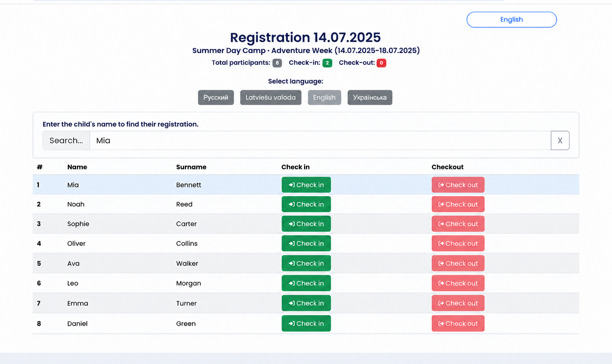Select the surname cell Turner
Screen dimensions: 612x364
point(186,303)
